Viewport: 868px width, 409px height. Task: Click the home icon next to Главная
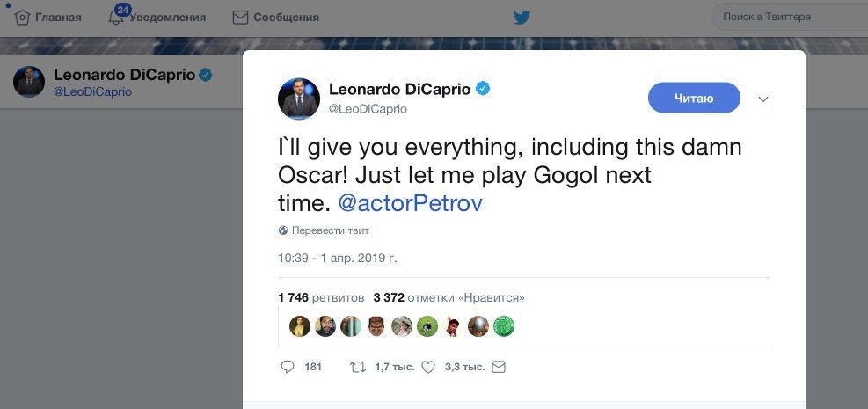pos(22,18)
